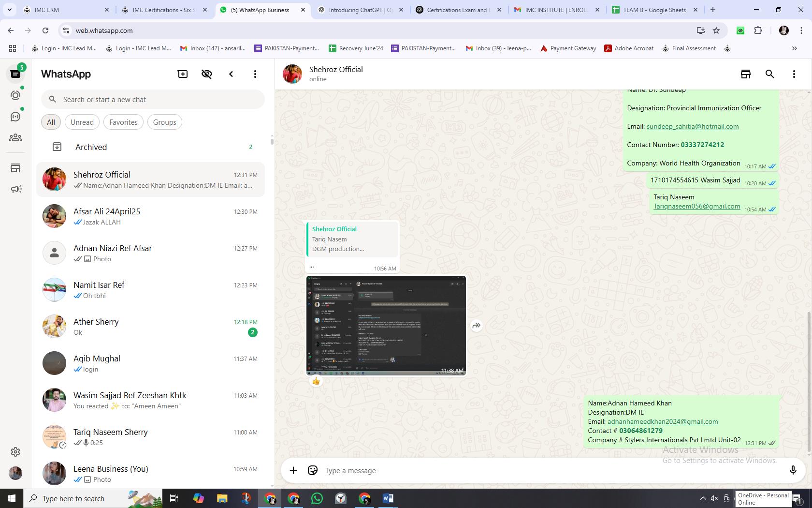Open the Communities icon in sidebar
This screenshot has width=812, height=508.
click(x=15, y=138)
